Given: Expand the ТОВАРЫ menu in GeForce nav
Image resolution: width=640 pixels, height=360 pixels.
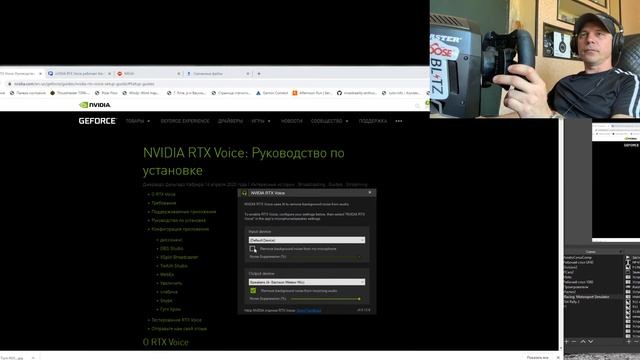Looking at the screenshot, I should point(138,121).
